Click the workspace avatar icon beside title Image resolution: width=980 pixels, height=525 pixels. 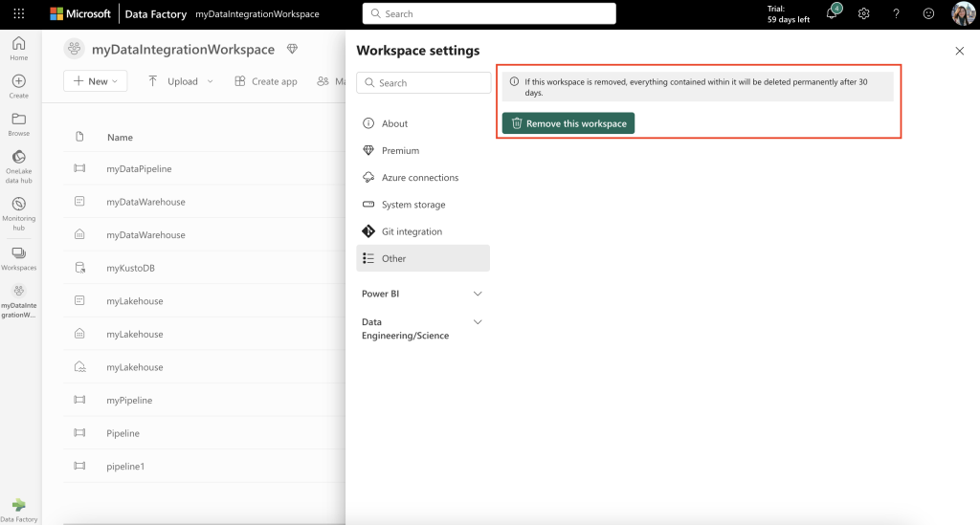pyautogui.click(x=75, y=49)
